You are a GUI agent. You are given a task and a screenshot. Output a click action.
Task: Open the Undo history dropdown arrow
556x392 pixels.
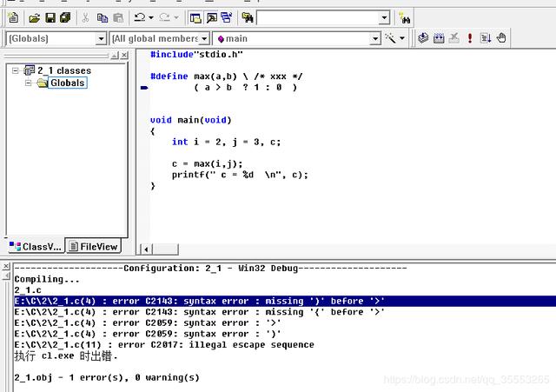click(x=151, y=17)
